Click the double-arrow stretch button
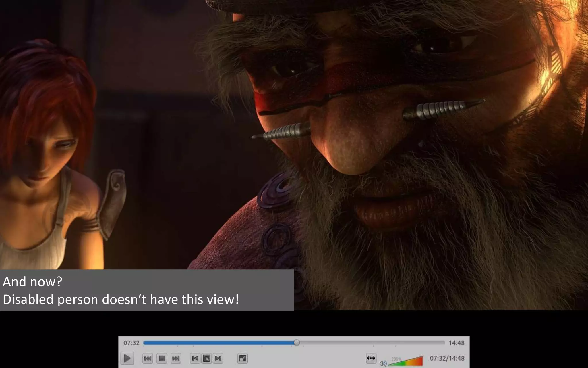 [371, 358]
